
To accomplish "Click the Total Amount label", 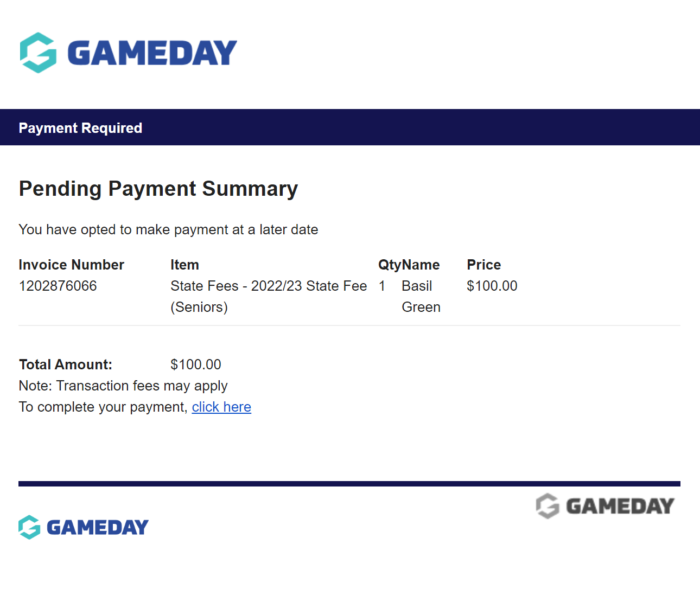I will point(66,364).
